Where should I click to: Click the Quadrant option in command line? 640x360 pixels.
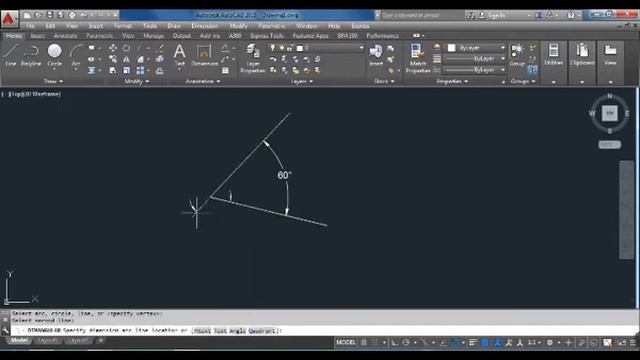tap(261, 331)
